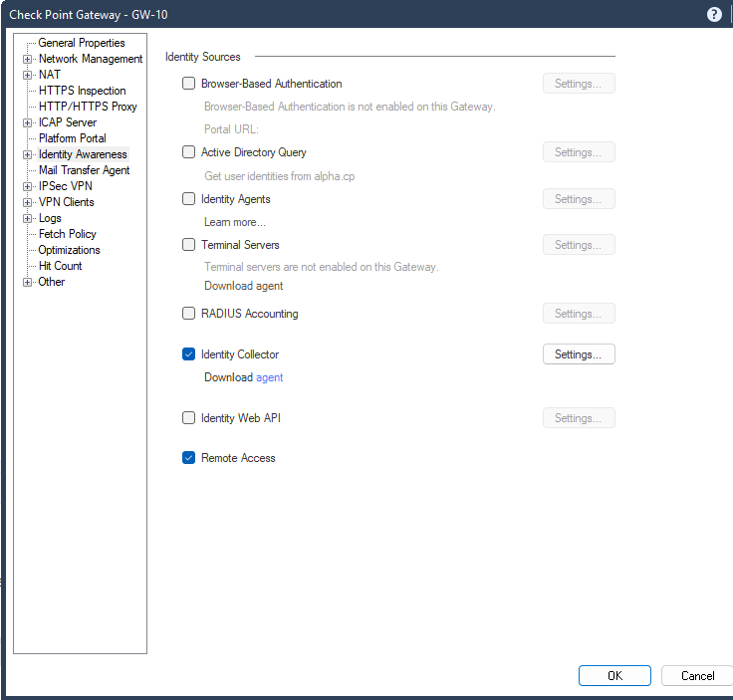Select Logs label in tree
The image size is (733, 700).
(x=50, y=218)
